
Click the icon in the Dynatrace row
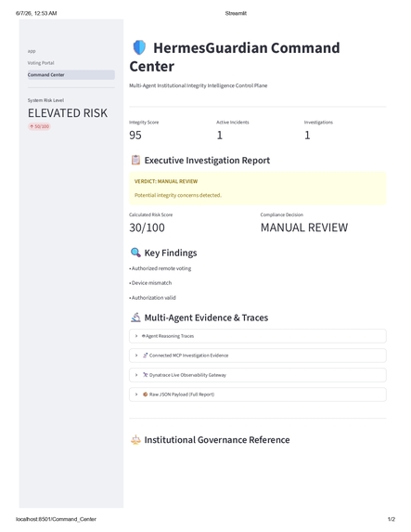[x=145, y=375]
